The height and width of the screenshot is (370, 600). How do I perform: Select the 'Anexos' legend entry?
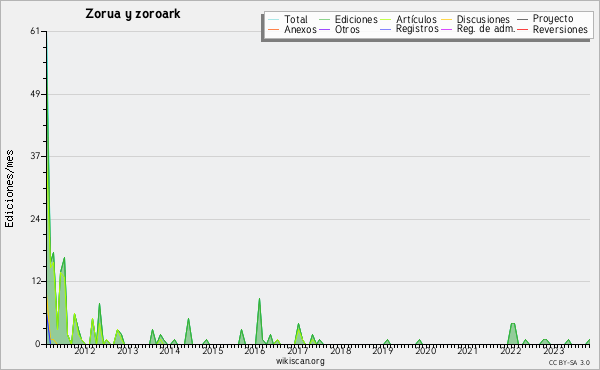coord(300,29)
